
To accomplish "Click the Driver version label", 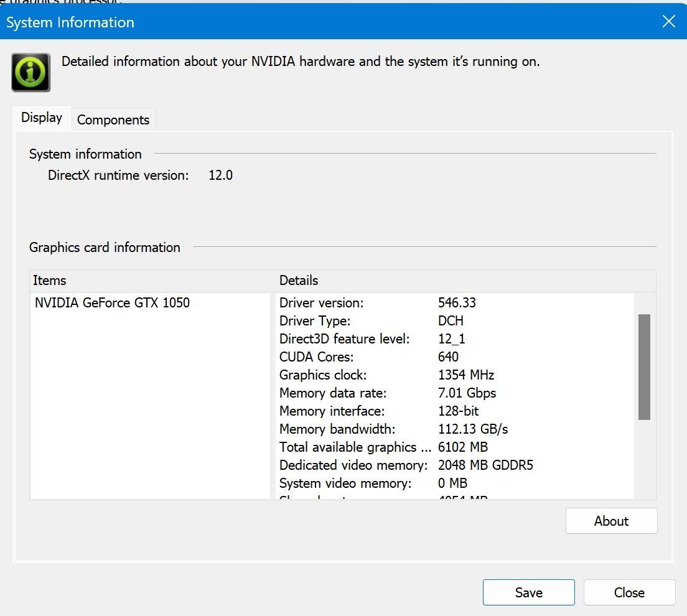I will tap(322, 303).
